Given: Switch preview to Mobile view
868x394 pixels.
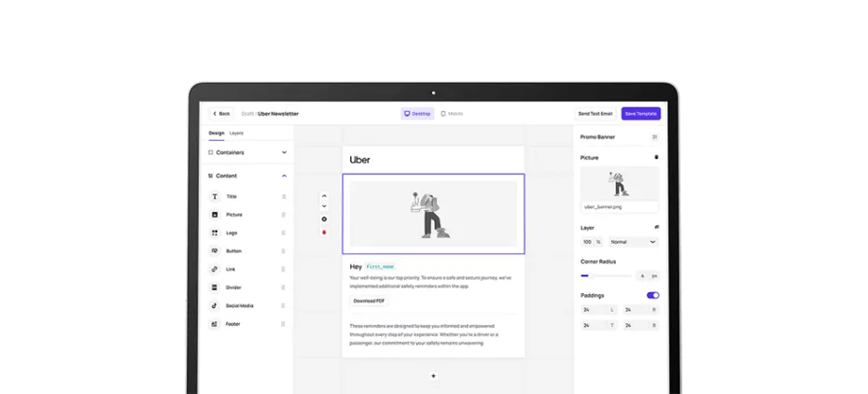Looking at the screenshot, I should [452, 114].
